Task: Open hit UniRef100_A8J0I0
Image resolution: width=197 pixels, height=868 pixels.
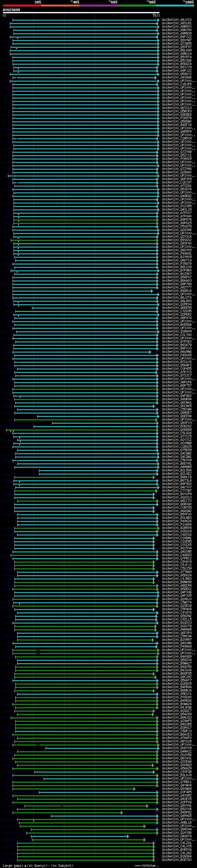Action: [x=177, y=20]
